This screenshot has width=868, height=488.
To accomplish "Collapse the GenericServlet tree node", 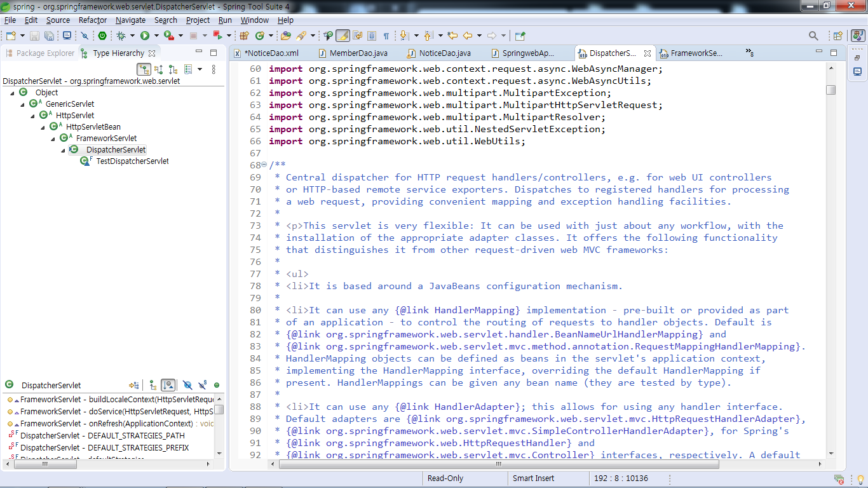I will pyautogui.click(x=23, y=104).
